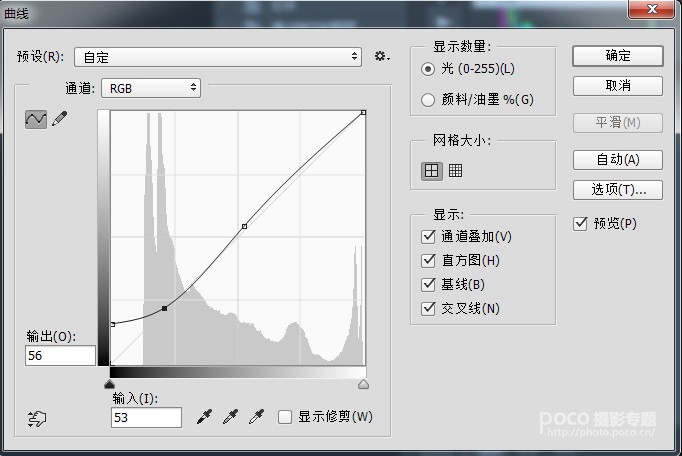Click the white point input slider

(x=363, y=384)
